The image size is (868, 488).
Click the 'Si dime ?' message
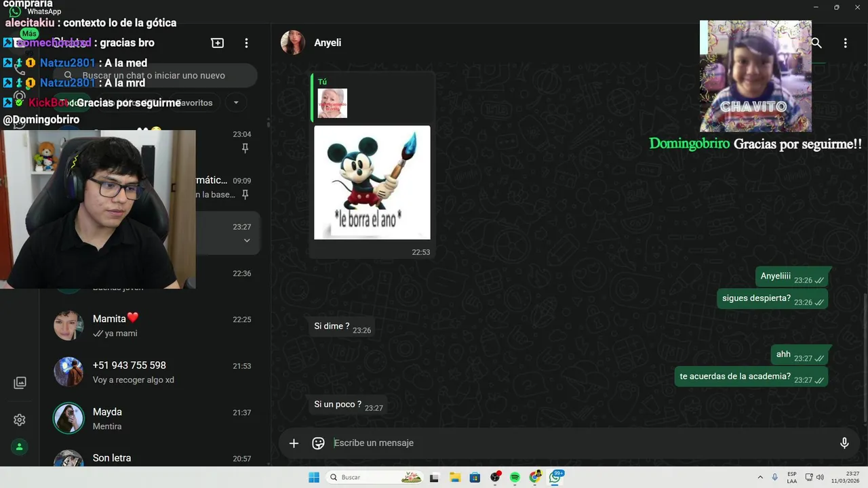[342, 327]
